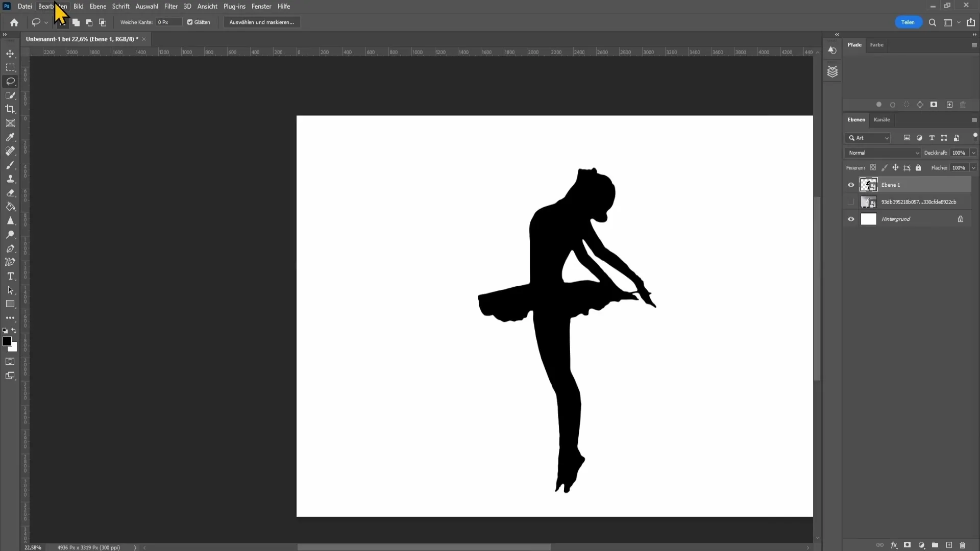The width and height of the screenshot is (980, 551).
Task: Open the Datei menu
Action: pos(24,7)
